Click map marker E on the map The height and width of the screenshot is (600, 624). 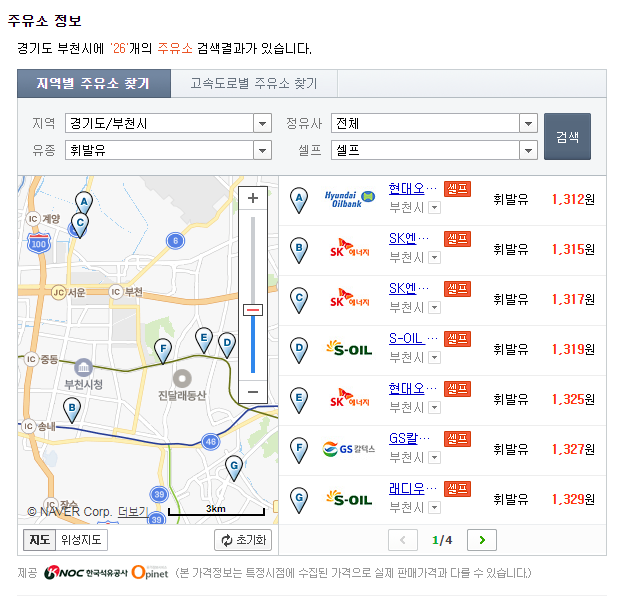pyautogui.click(x=204, y=341)
